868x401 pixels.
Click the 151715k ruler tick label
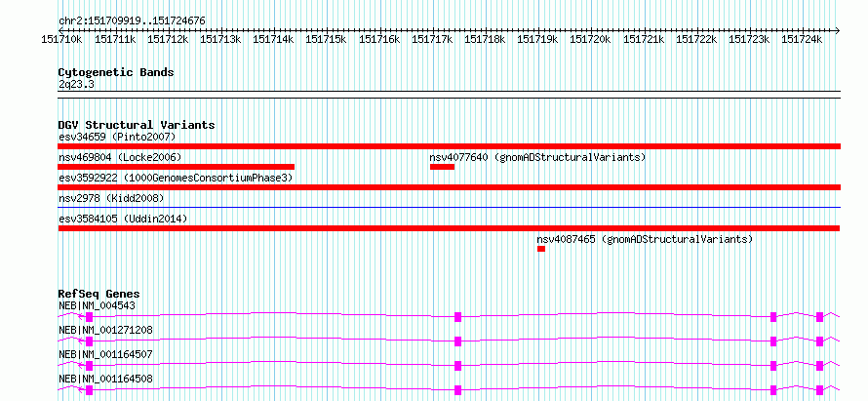coord(326,40)
